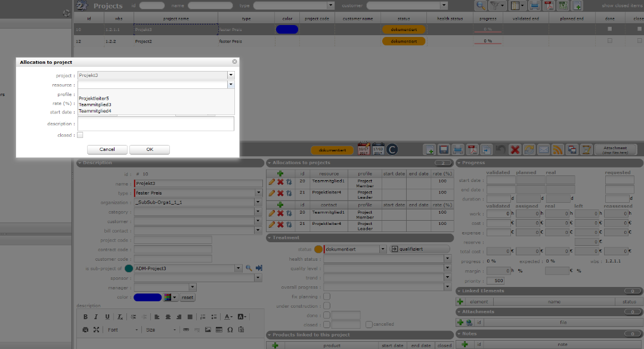Click the red X delete icon in toolbar
The height and width of the screenshot is (349, 644).
pyautogui.click(x=515, y=150)
